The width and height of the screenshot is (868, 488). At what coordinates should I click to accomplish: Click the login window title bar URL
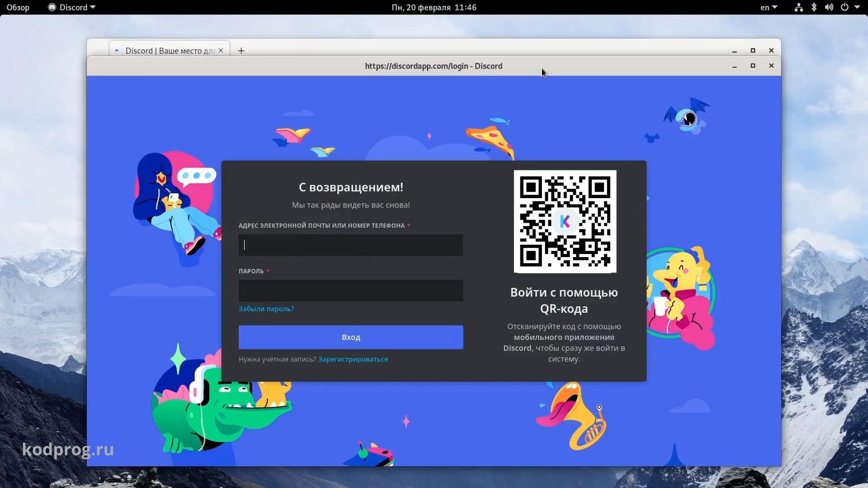click(x=434, y=66)
